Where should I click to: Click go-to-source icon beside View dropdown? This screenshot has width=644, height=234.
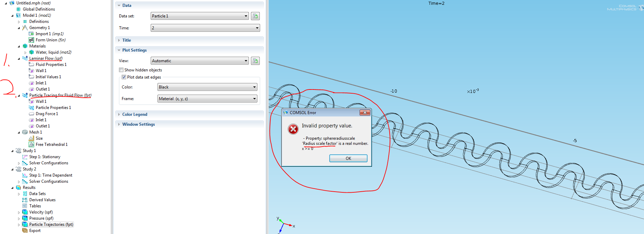[255, 61]
